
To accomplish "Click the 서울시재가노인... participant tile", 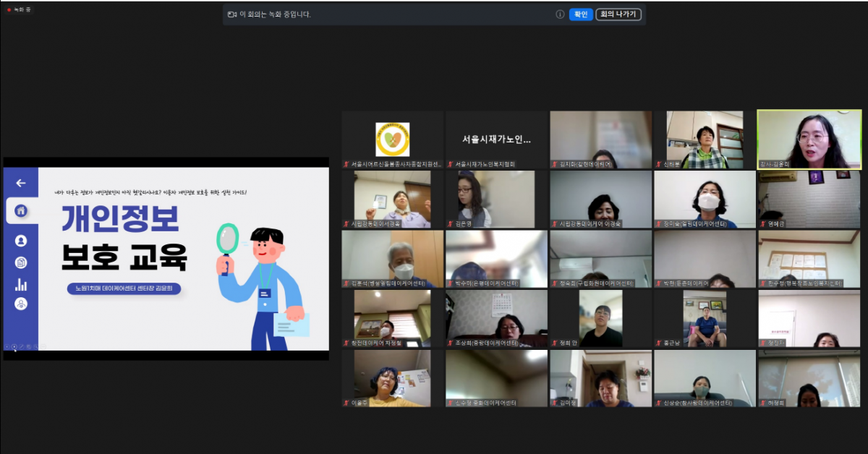I will pyautogui.click(x=496, y=140).
